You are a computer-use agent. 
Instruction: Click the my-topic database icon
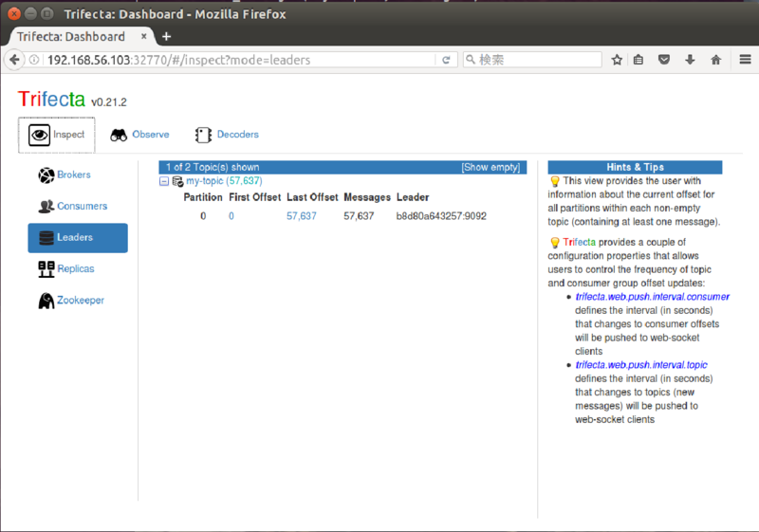coord(177,182)
